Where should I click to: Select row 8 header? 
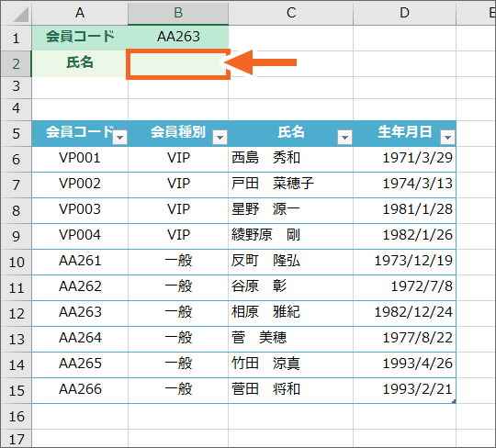[x=16, y=210]
